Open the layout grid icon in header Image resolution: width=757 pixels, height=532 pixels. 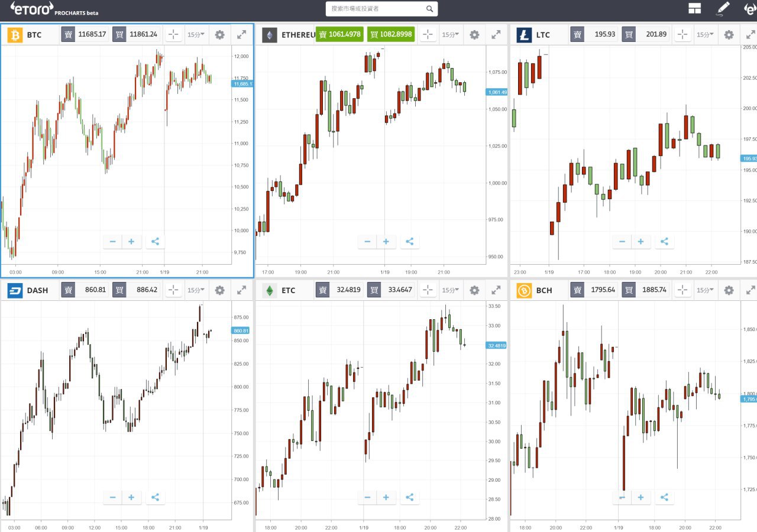pos(694,8)
